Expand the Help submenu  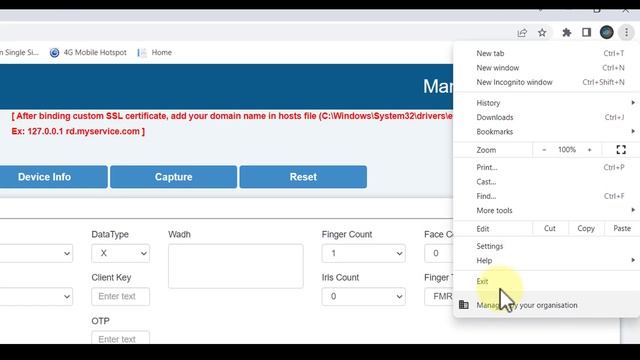click(x=547, y=260)
